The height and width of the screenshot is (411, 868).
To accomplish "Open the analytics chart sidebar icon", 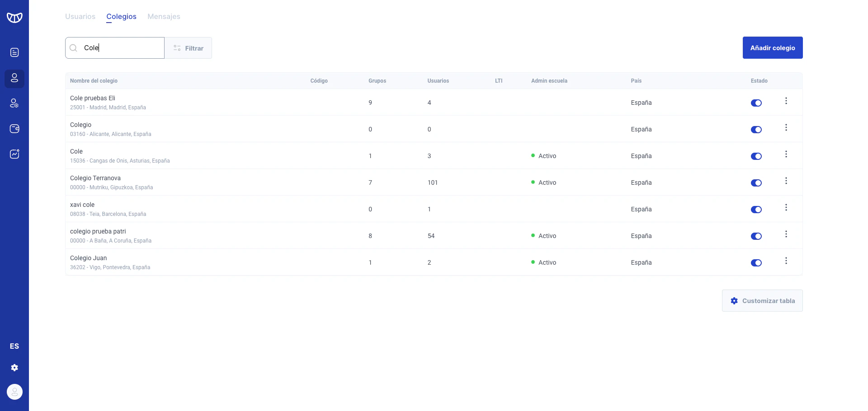I will coord(14,154).
